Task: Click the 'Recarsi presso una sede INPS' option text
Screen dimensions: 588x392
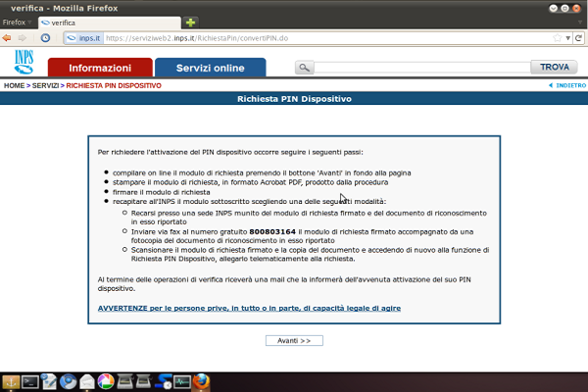Action: coord(309,218)
